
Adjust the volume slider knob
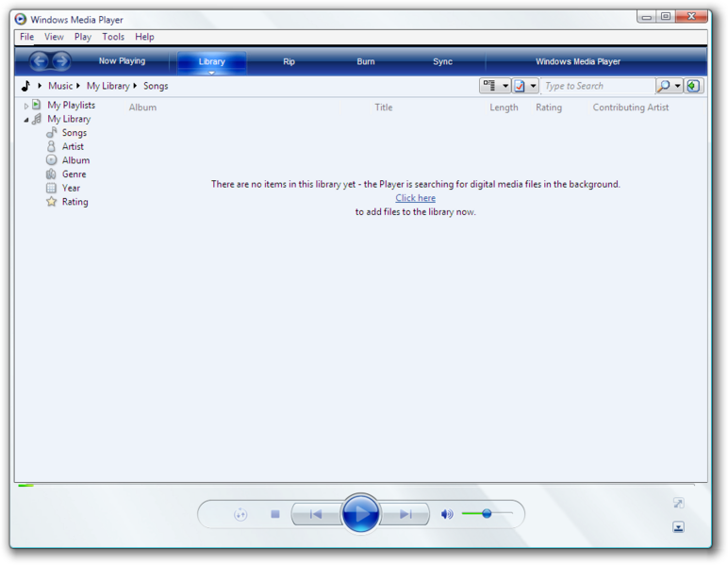487,513
